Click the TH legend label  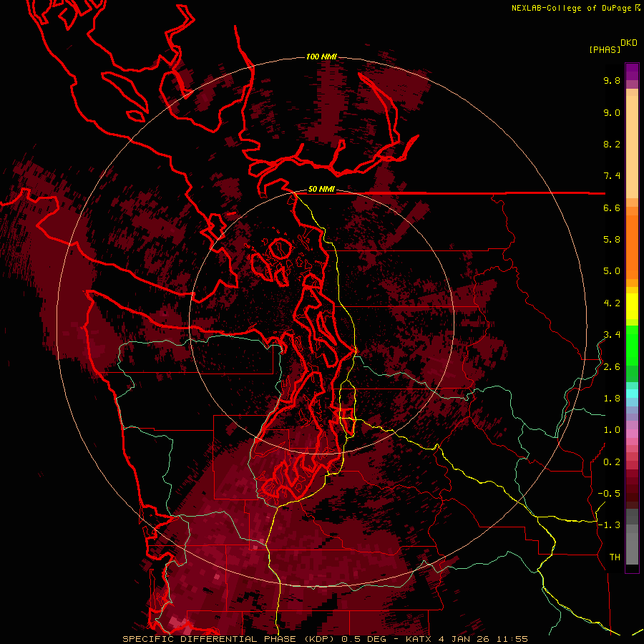(x=615, y=557)
